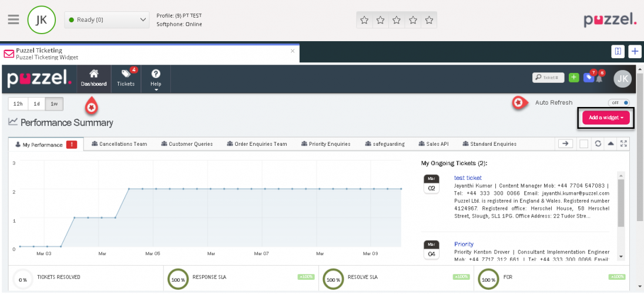The width and height of the screenshot is (644, 294).
Task: Select the 1d time range
Action: [36, 104]
